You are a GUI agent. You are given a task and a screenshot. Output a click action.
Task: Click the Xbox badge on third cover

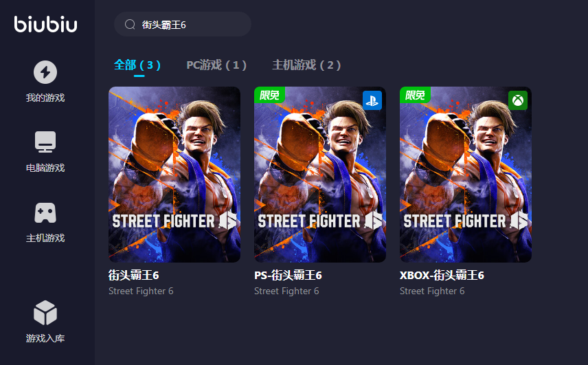[518, 100]
